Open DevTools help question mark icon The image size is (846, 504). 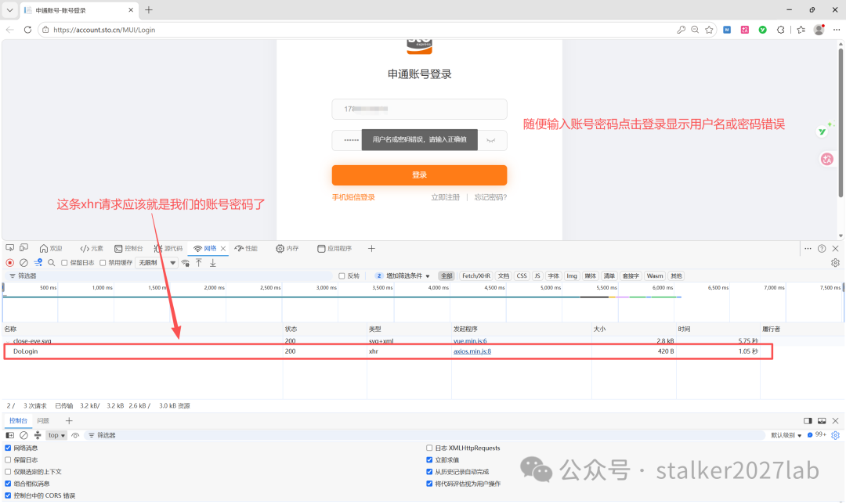[x=822, y=249]
